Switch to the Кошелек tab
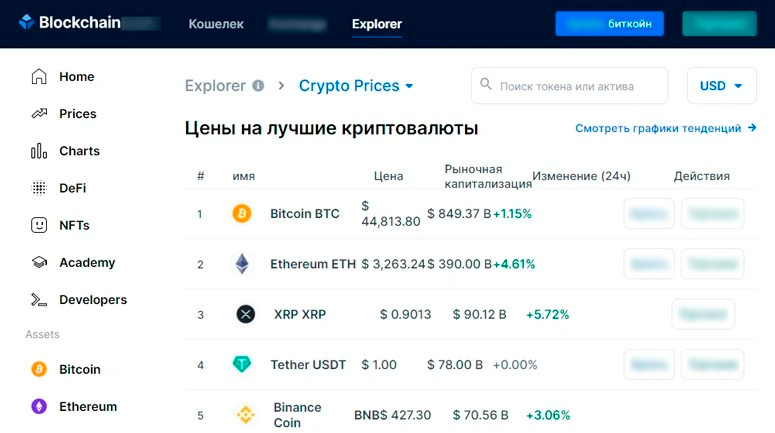775x433 pixels. (x=216, y=23)
